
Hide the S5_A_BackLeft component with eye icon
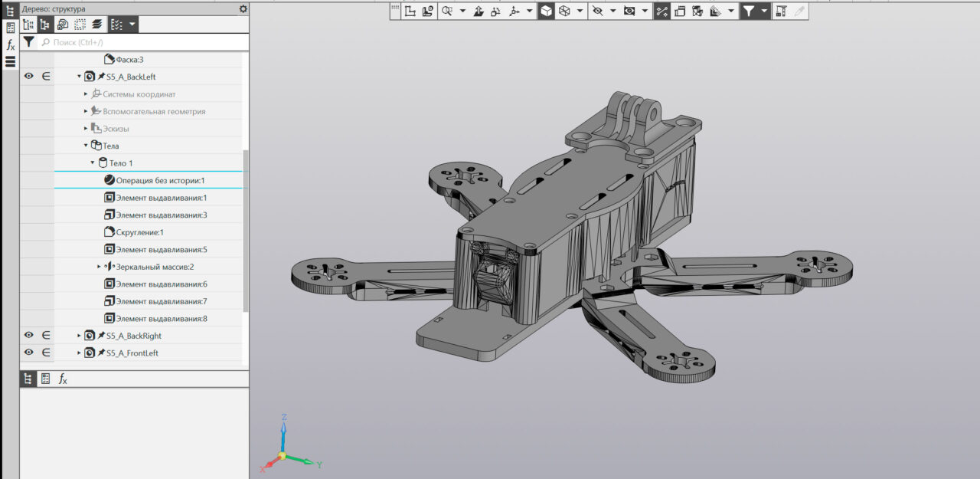coord(29,77)
